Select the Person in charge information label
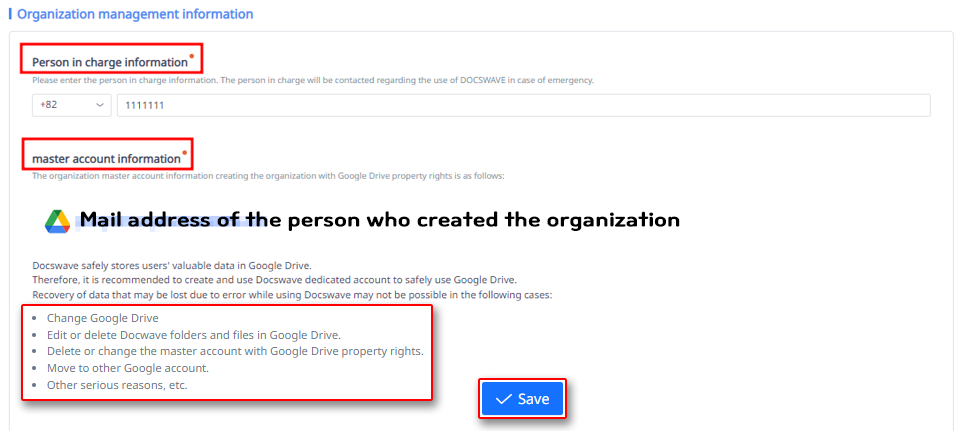The image size is (960, 431). pos(110,62)
